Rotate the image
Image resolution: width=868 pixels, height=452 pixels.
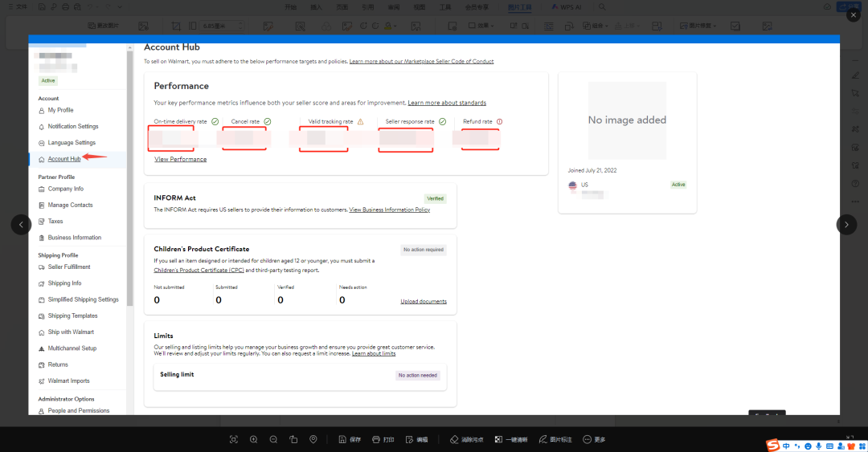pyautogui.click(x=293, y=439)
